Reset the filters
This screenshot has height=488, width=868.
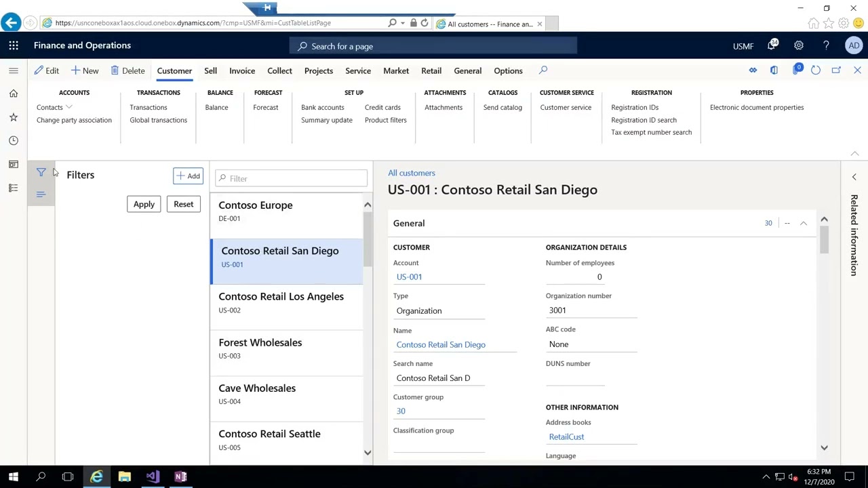[183, 204]
